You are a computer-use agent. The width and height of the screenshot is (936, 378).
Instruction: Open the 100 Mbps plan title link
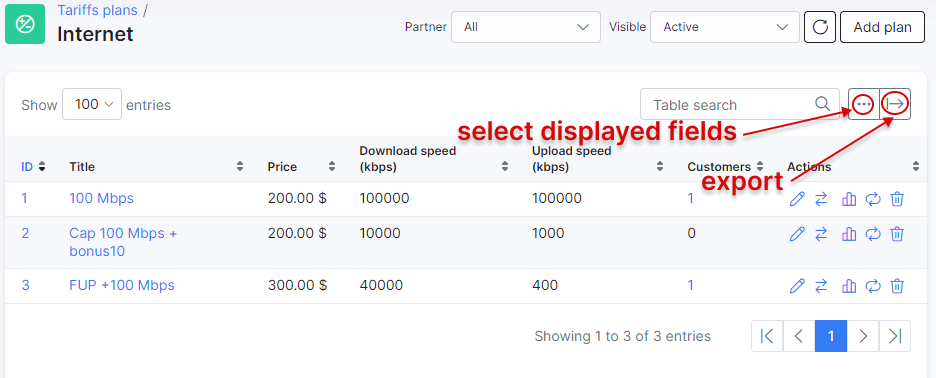(x=101, y=198)
